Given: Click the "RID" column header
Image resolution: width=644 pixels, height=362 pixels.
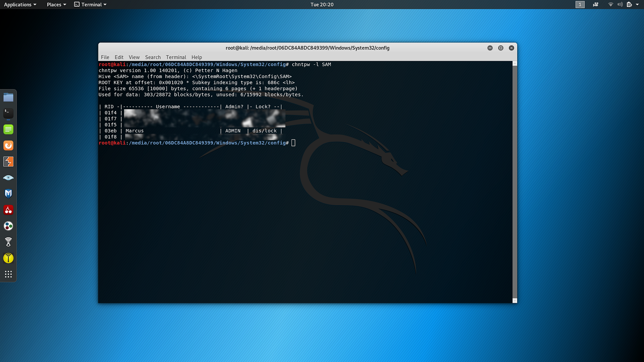Looking at the screenshot, I should click(x=109, y=107).
